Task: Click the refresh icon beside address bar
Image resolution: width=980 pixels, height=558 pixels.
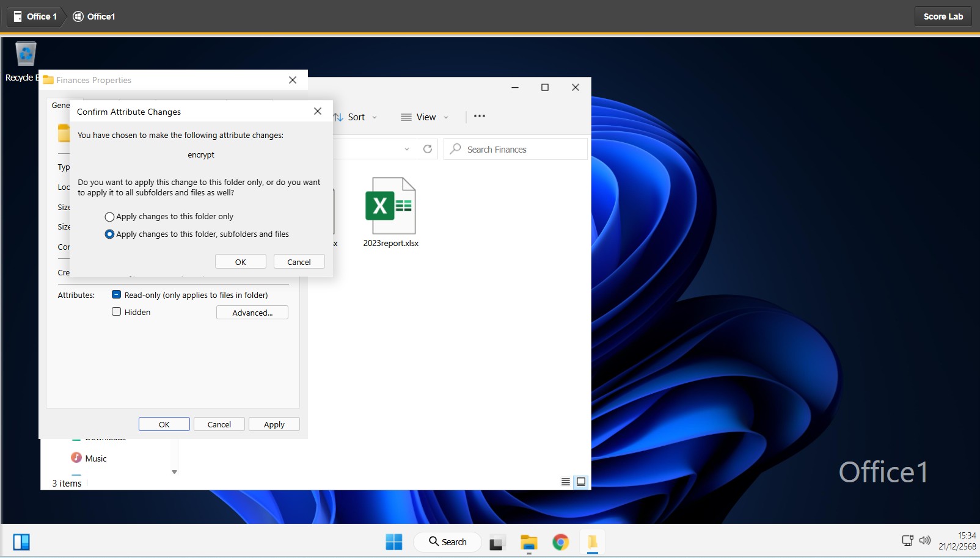Action: 428,149
